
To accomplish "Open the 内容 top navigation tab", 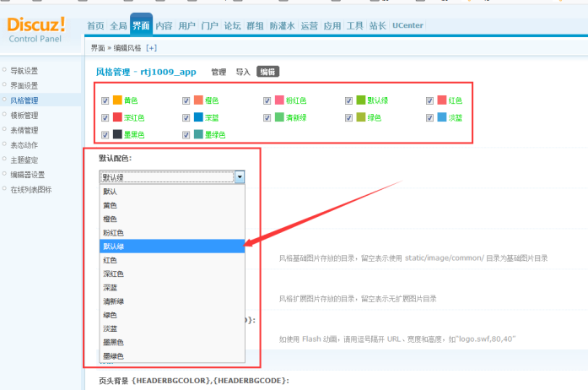I will [x=164, y=25].
